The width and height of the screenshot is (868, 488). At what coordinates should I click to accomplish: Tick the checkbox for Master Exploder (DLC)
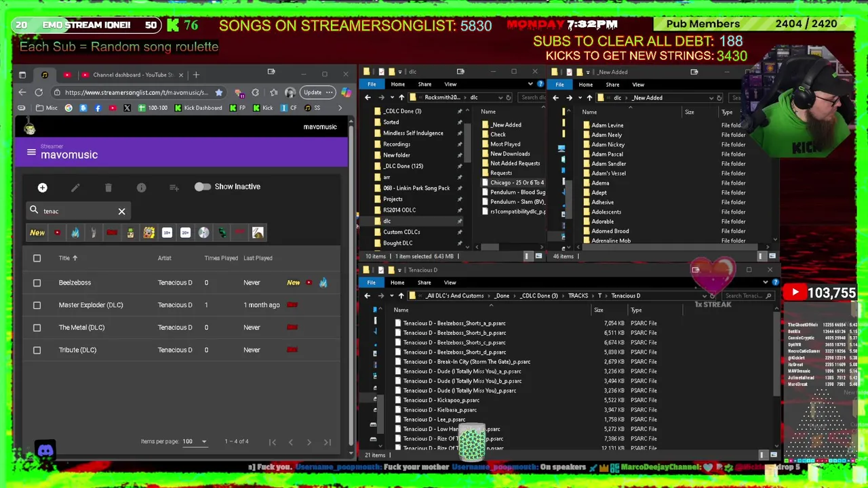[37, 305]
